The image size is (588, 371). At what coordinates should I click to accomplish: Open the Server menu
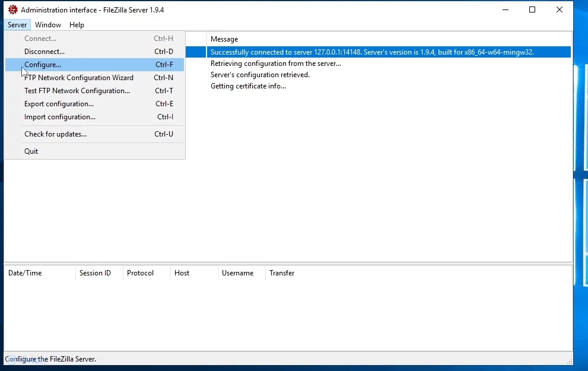[x=17, y=25]
